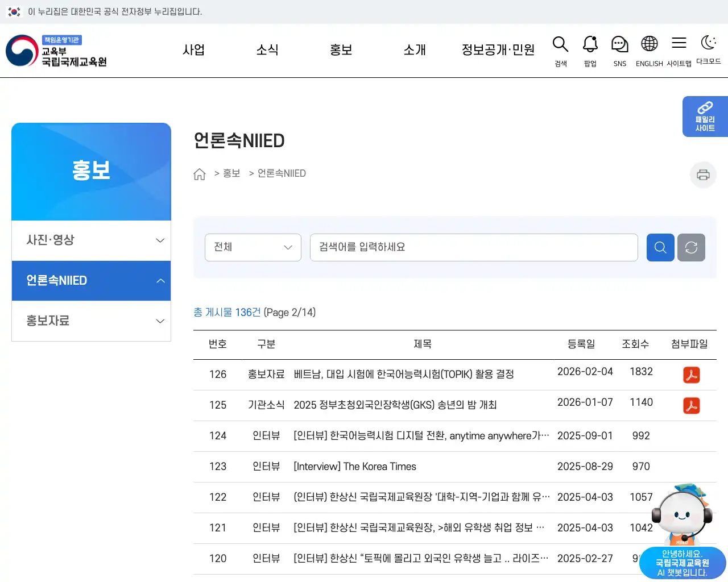Open the NIIED AI chatbot mascot
This screenshot has height=582, width=728.
click(682, 531)
